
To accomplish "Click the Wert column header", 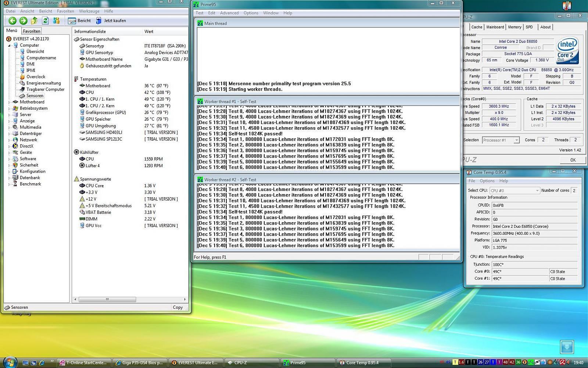I will tap(165, 32).
